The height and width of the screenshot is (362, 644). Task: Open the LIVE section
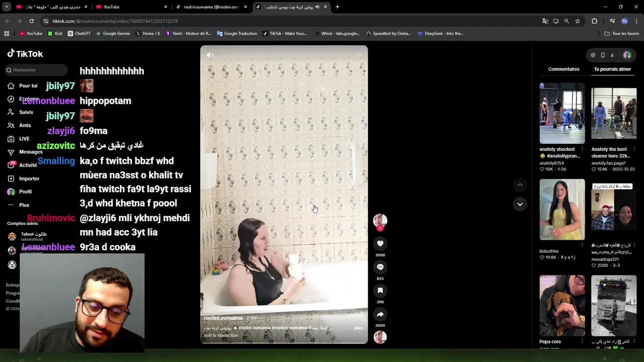click(19, 139)
